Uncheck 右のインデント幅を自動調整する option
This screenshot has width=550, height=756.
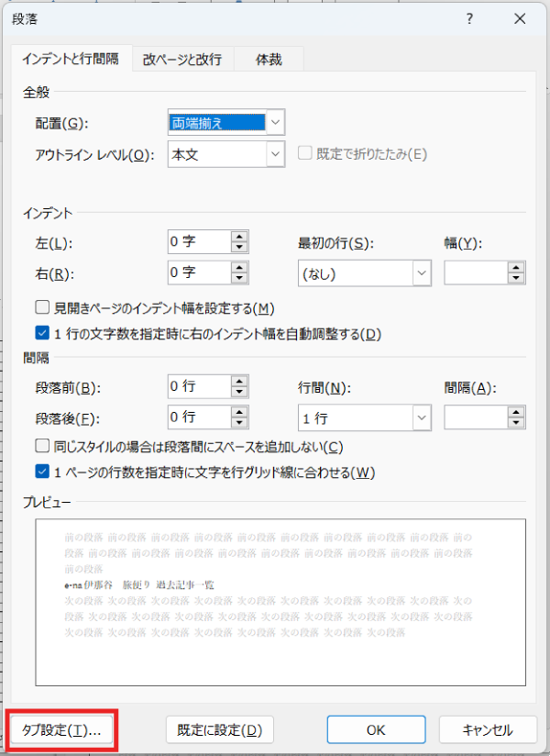pyautogui.click(x=42, y=334)
